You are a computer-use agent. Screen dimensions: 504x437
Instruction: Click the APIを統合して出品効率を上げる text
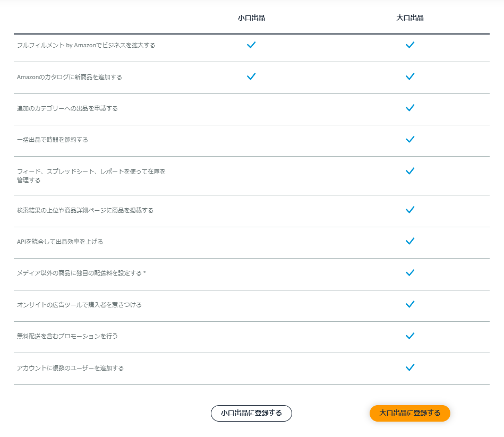point(60,242)
